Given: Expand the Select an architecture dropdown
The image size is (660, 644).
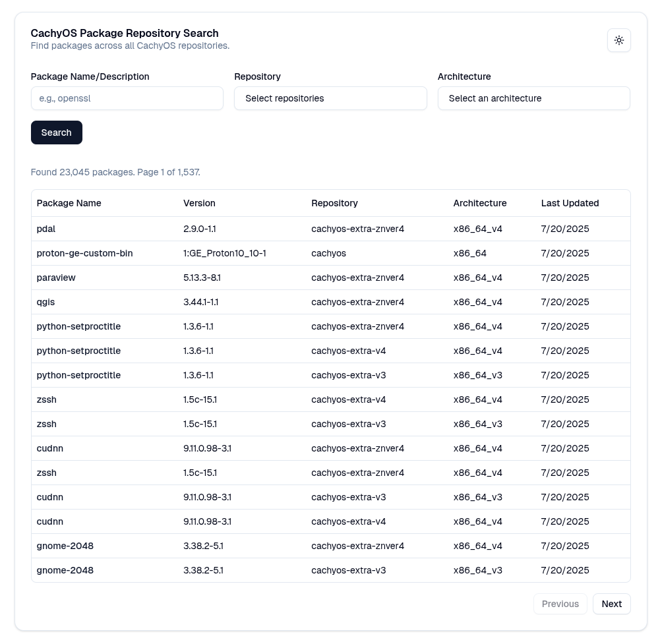Looking at the screenshot, I should click(533, 98).
